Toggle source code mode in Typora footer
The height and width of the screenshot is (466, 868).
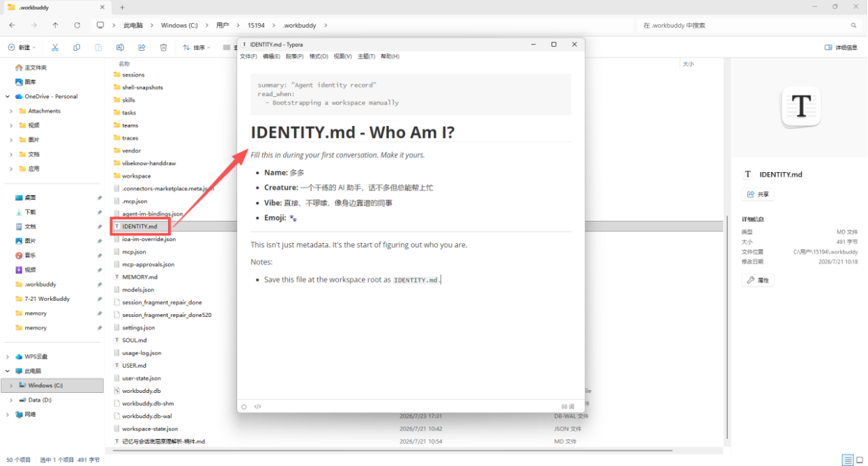(258, 406)
